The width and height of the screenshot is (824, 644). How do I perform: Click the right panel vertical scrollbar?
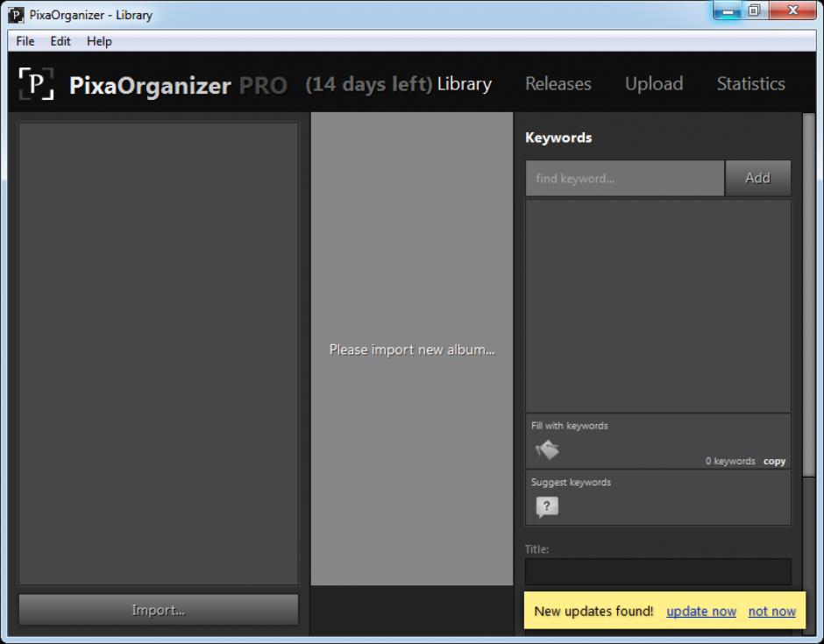tap(809, 294)
